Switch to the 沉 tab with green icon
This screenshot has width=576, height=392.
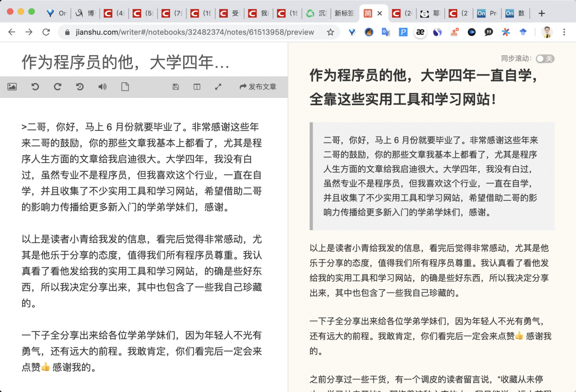click(x=316, y=13)
